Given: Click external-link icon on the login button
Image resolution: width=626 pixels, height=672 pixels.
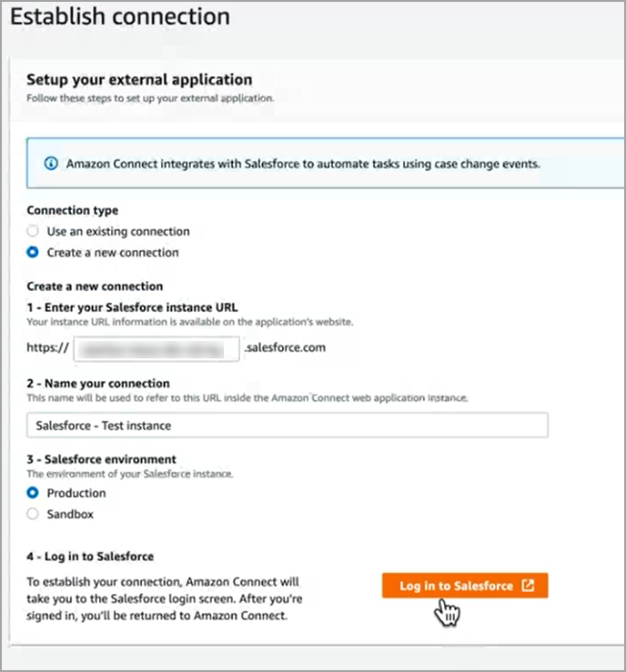Looking at the screenshot, I should (x=529, y=586).
